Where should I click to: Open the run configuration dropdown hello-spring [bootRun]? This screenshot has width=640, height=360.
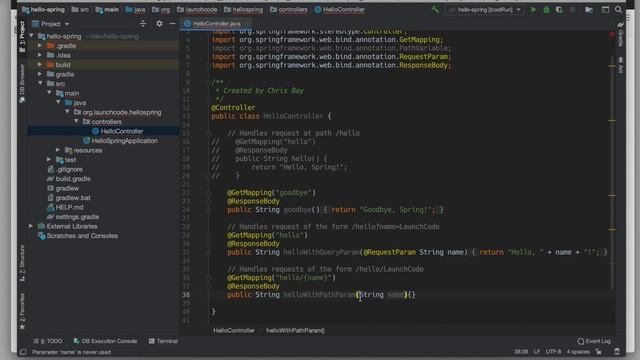coord(485,9)
